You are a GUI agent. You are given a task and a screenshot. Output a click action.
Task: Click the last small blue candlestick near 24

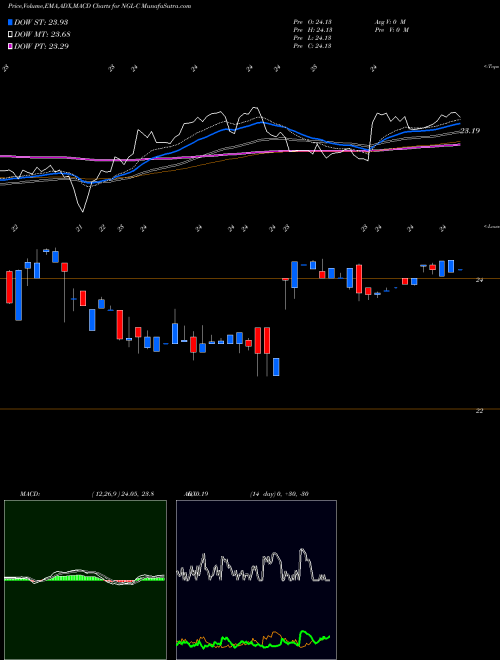(460, 269)
